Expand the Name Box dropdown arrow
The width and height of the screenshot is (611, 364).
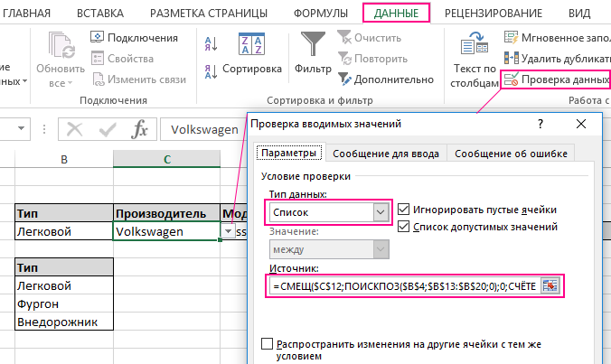[21, 128]
